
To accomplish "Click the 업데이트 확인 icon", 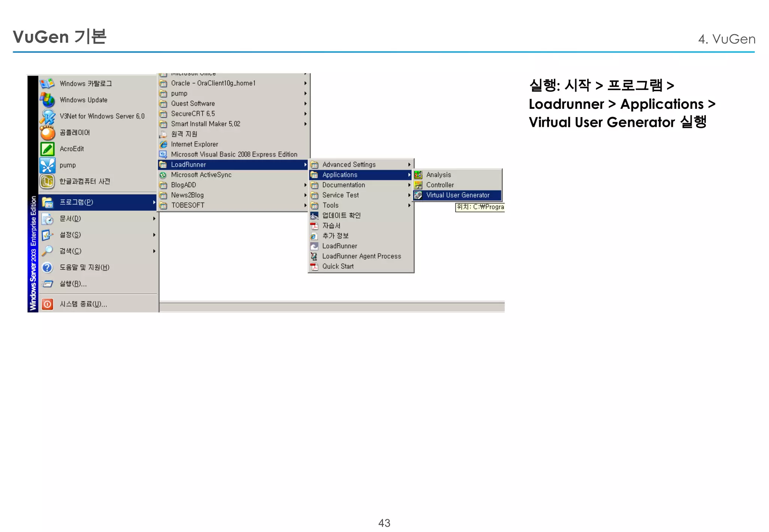I will point(314,216).
